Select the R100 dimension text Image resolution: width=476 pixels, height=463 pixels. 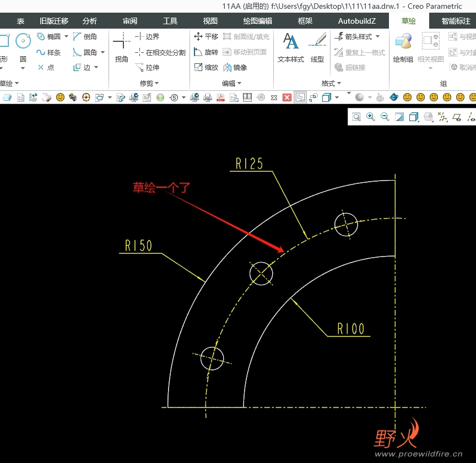pyautogui.click(x=350, y=329)
